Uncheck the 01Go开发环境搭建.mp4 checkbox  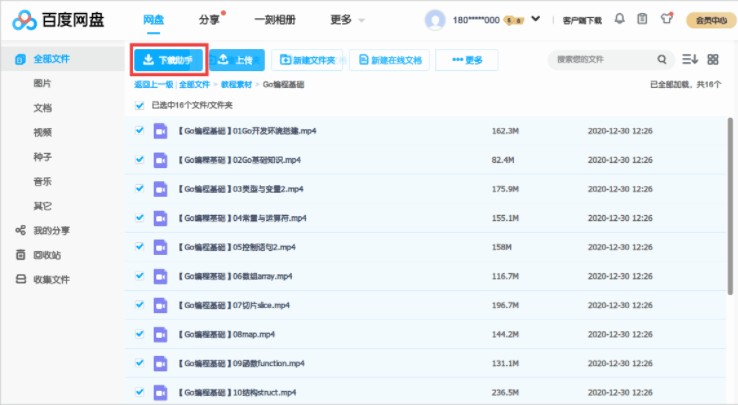pyautogui.click(x=139, y=130)
